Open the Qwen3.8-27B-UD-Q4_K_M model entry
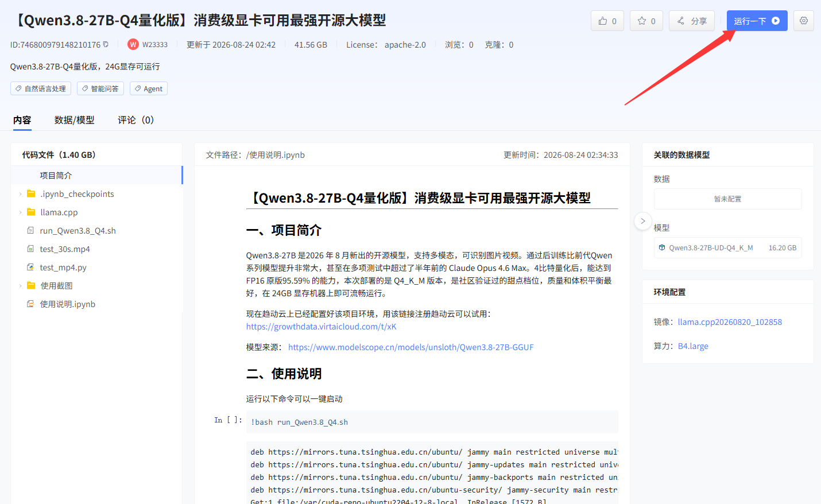 coord(728,248)
